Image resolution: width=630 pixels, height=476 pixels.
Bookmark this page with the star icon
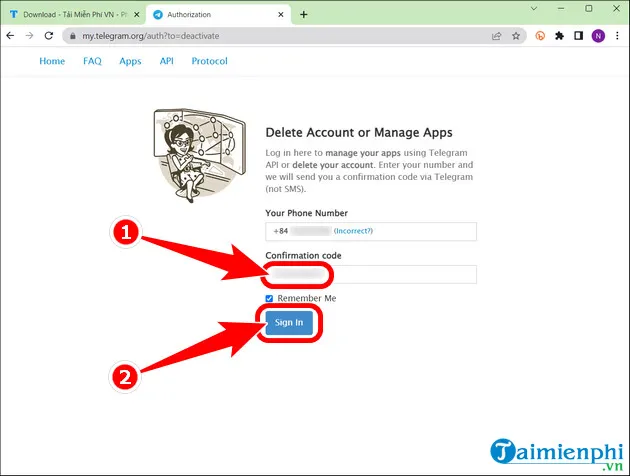(516, 36)
